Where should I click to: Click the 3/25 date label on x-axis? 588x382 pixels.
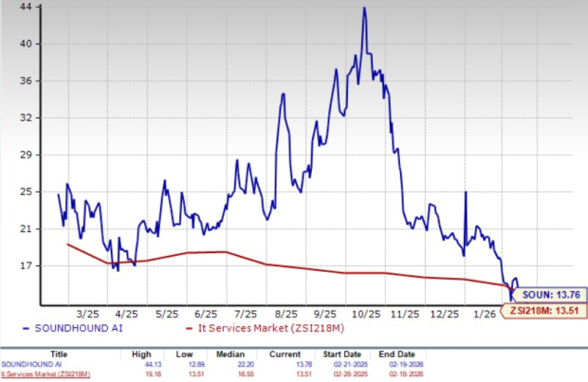coord(88,314)
